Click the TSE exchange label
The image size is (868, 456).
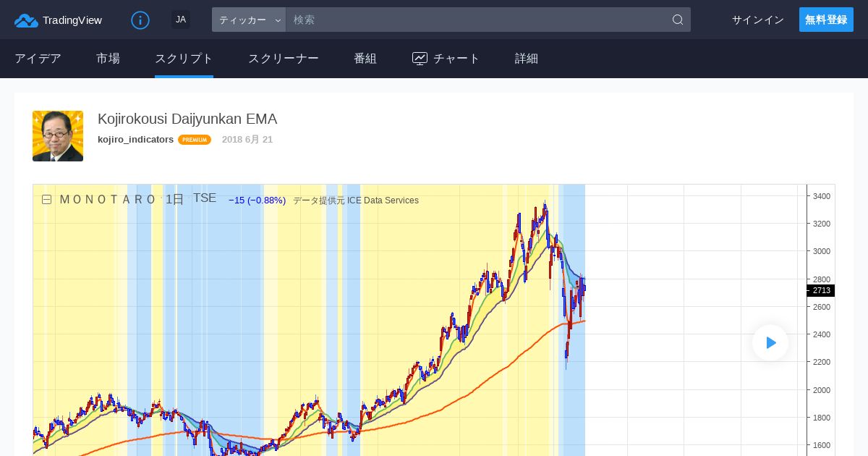[x=204, y=198]
